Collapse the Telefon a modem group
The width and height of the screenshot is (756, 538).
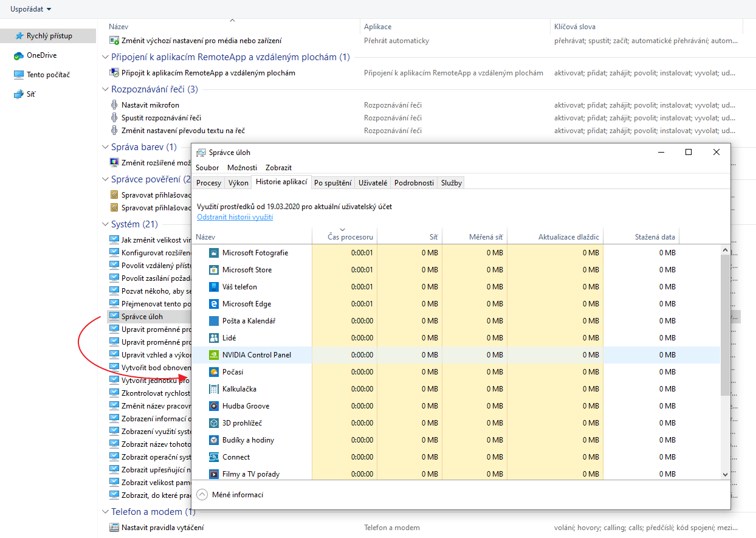tap(105, 512)
